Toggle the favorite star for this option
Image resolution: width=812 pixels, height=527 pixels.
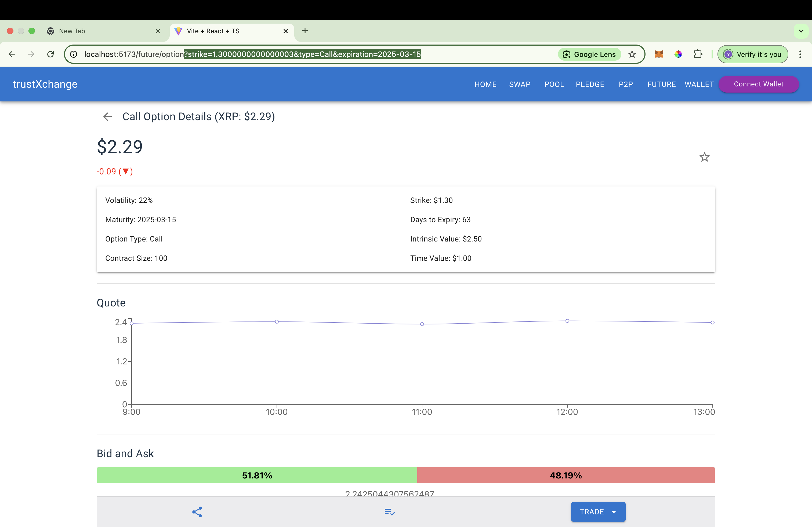(704, 157)
